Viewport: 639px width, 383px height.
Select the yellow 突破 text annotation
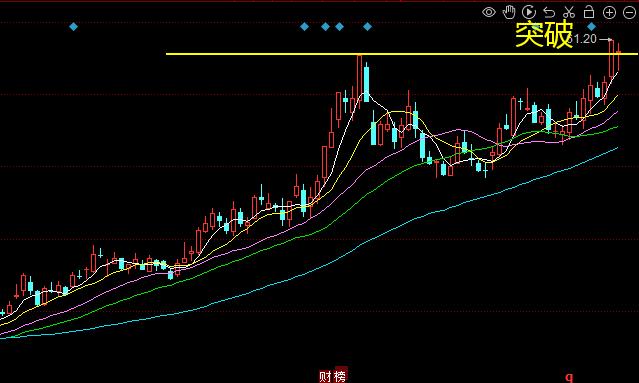[x=544, y=35]
